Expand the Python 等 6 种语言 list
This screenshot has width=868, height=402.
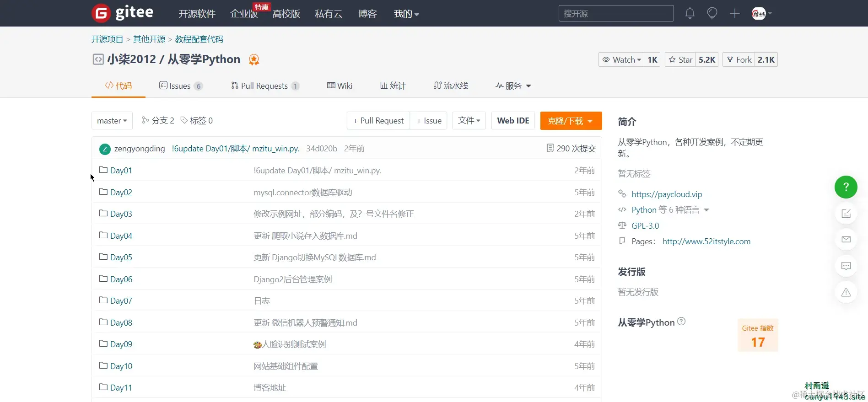click(x=670, y=210)
